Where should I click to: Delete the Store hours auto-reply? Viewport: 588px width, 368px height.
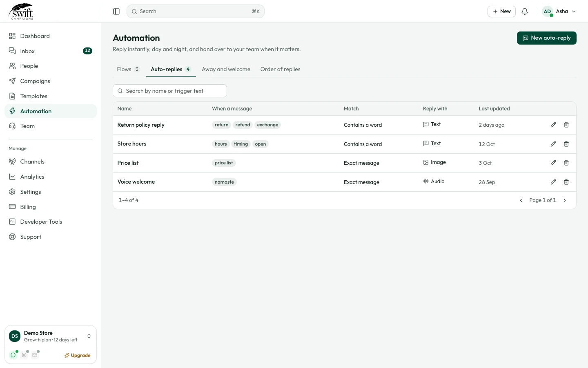coord(566,144)
